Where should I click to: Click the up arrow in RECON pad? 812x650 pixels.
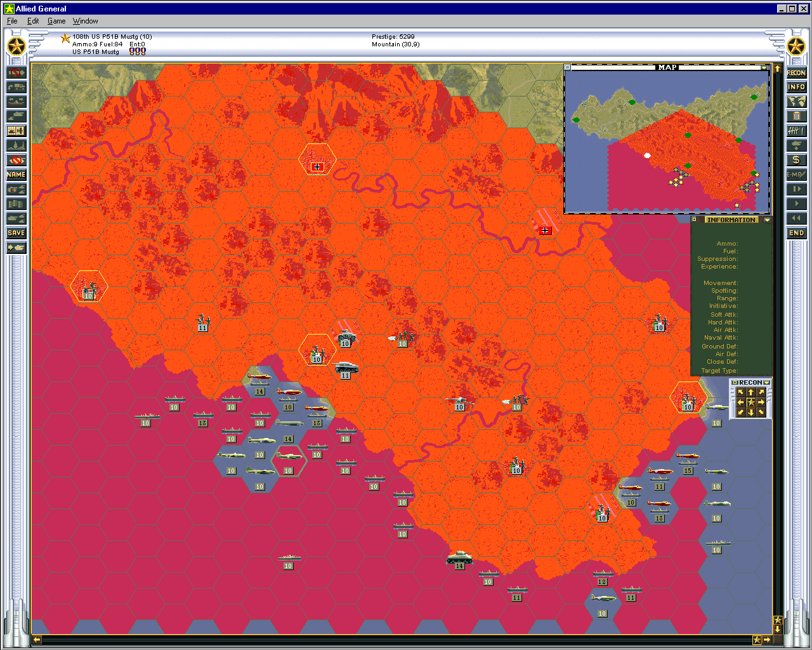(x=751, y=393)
